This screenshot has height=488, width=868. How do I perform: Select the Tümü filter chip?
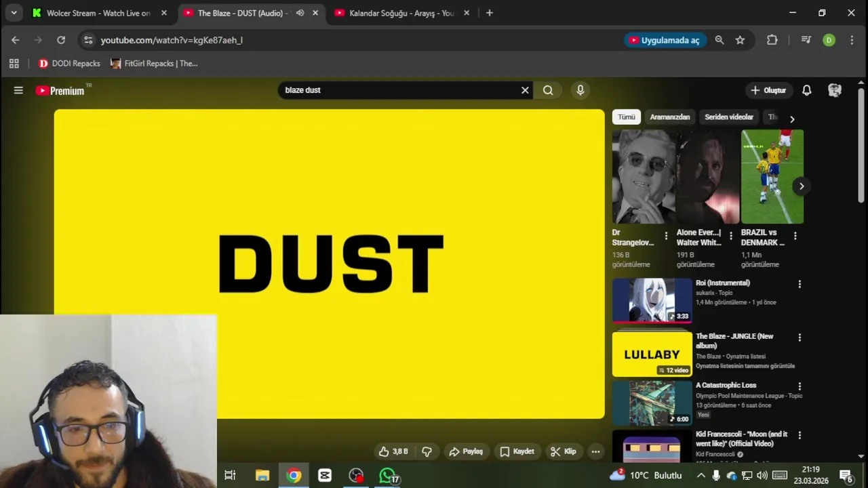click(x=626, y=117)
